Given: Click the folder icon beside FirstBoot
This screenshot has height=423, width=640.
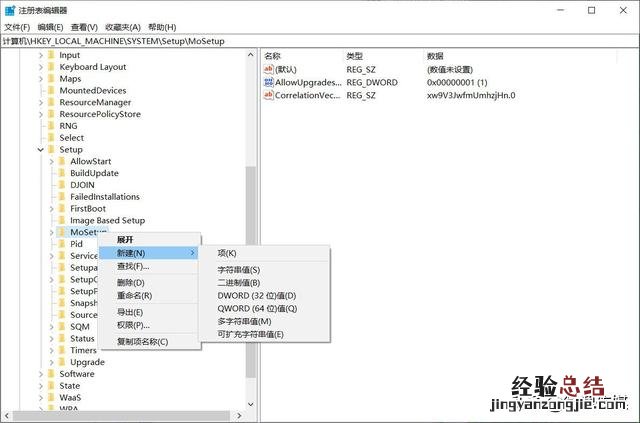Looking at the screenshot, I should [62, 209].
